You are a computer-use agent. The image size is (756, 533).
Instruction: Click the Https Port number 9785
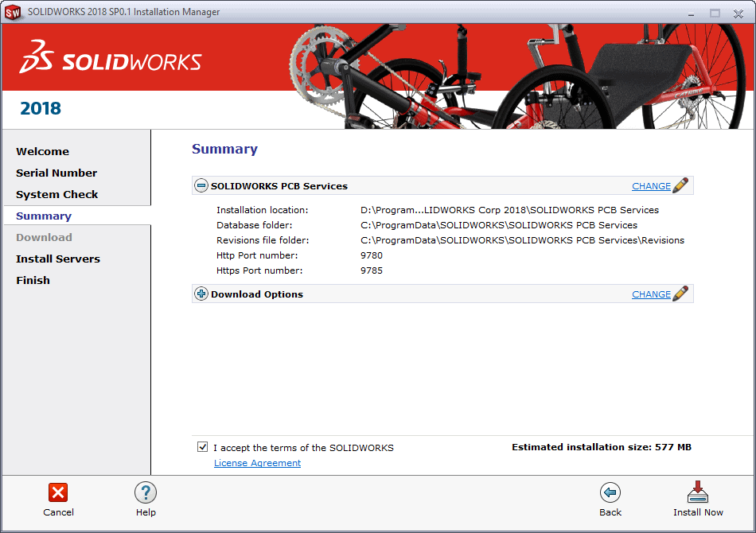372,270
